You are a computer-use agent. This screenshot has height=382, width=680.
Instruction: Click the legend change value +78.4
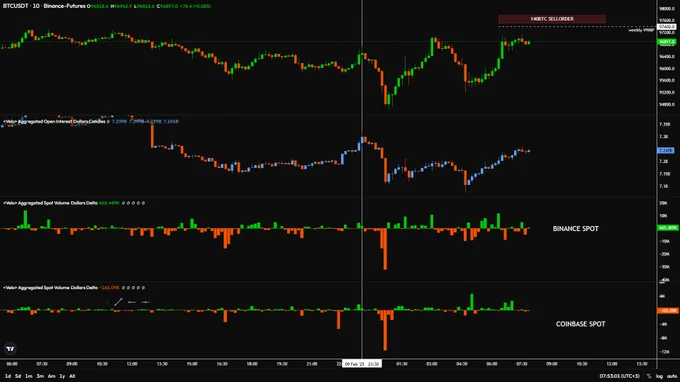tap(186, 6)
